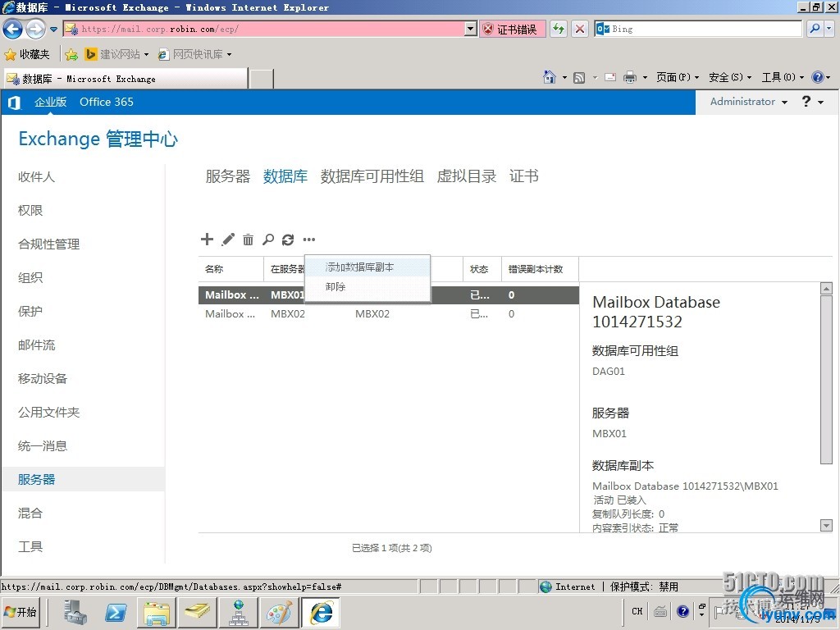
Task: Click the Read Mail icon in the command bar
Action: click(610, 78)
